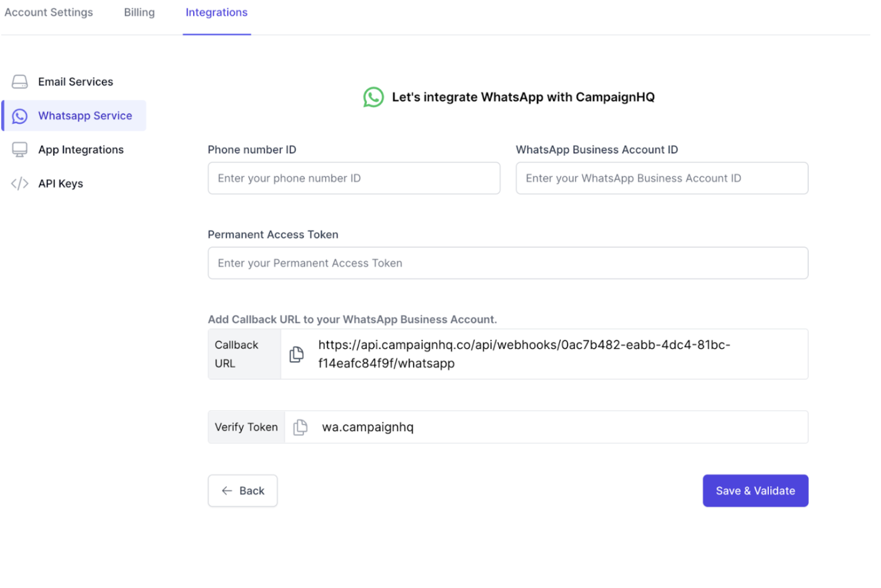Viewport: 881px width, 588px height.
Task: Click the Email Services inbox icon
Action: tap(20, 82)
